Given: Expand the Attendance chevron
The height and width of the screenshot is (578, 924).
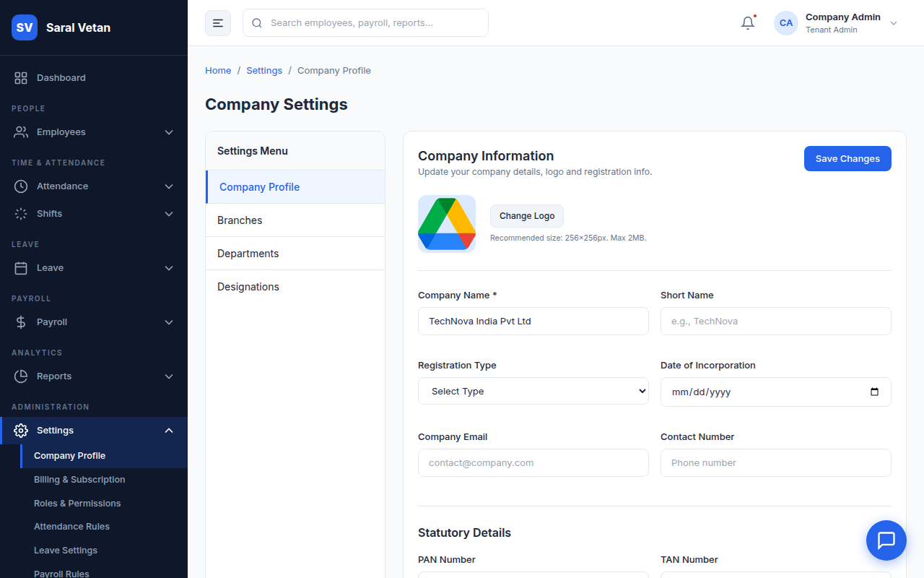Looking at the screenshot, I should click(169, 186).
